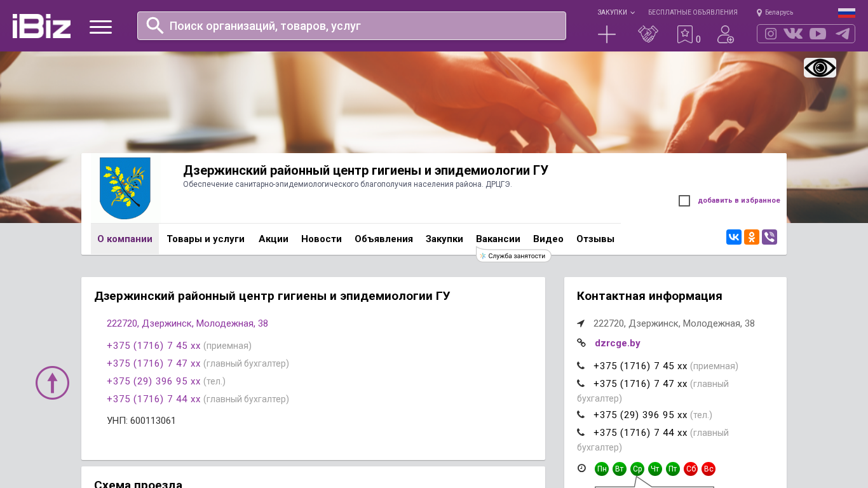Screen dimensions: 868x488
Task: Click the Пт weekday circle
Action: coord(673,469)
